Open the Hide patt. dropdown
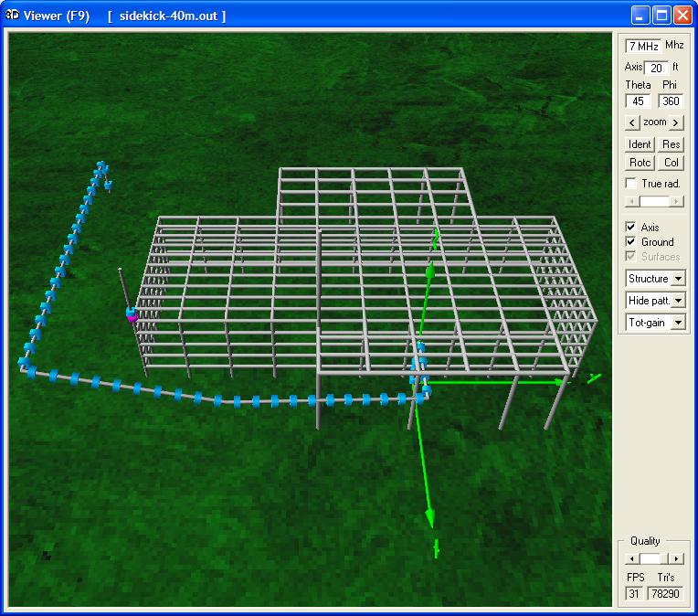 (679, 301)
